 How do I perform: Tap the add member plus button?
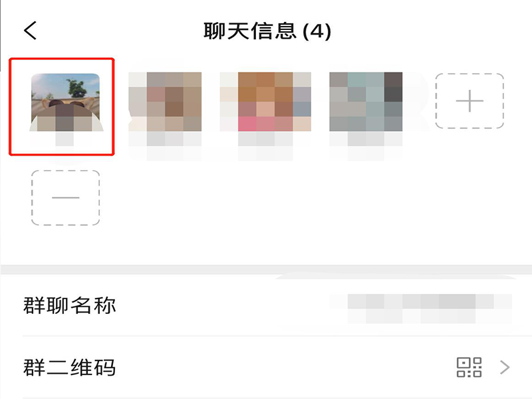(x=469, y=101)
